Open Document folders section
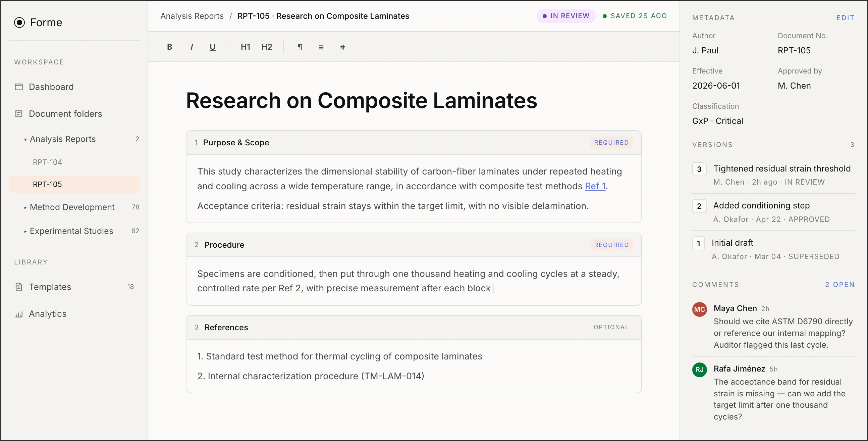This screenshot has width=868, height=441. click(74, 114)
